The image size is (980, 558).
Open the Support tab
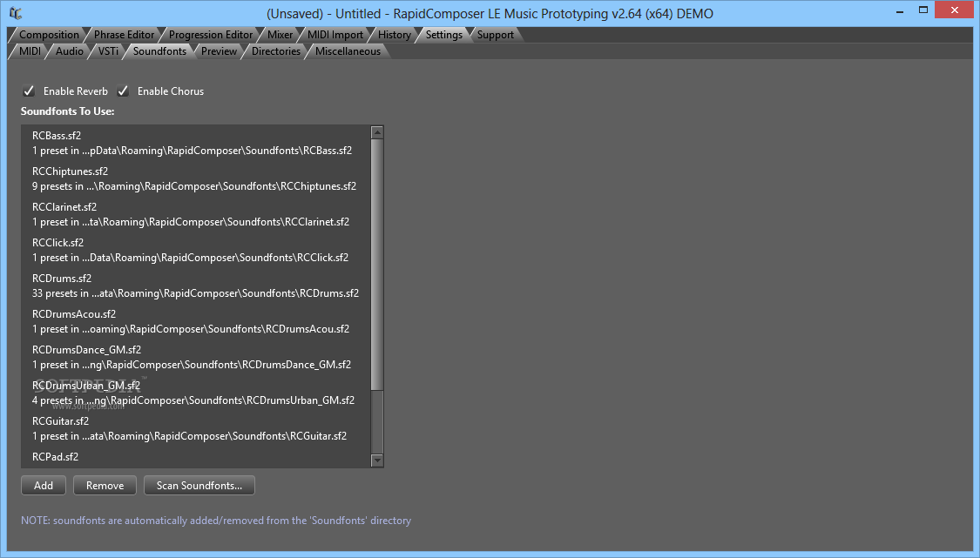coord(495,35)
